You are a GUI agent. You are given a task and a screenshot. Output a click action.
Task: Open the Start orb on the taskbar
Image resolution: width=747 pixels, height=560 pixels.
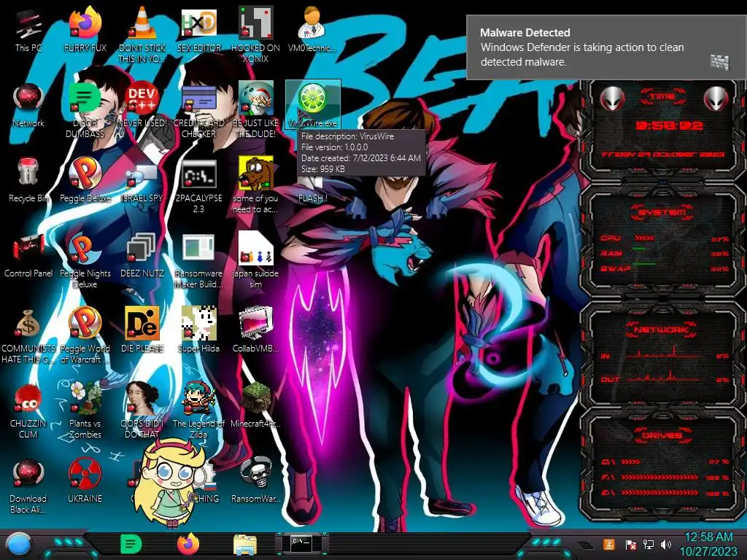tap(18, 545)
